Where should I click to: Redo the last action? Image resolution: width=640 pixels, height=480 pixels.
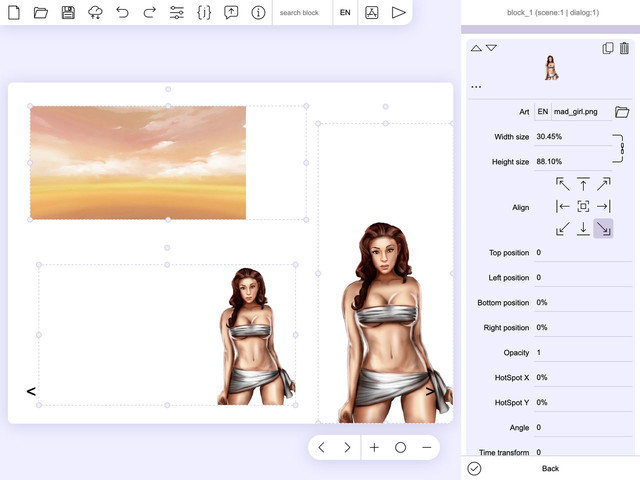pos(149,13)
